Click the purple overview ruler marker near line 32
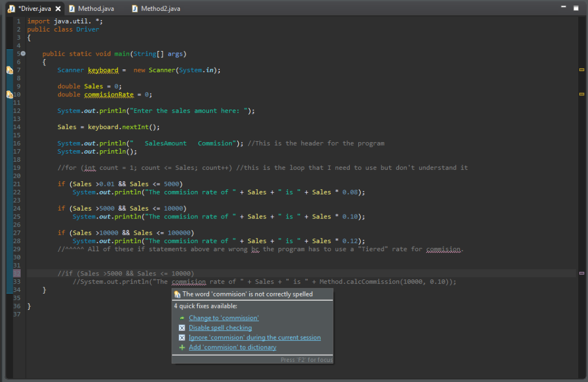The height and width of the screenshot is (382, 588). tap(581, 273)
